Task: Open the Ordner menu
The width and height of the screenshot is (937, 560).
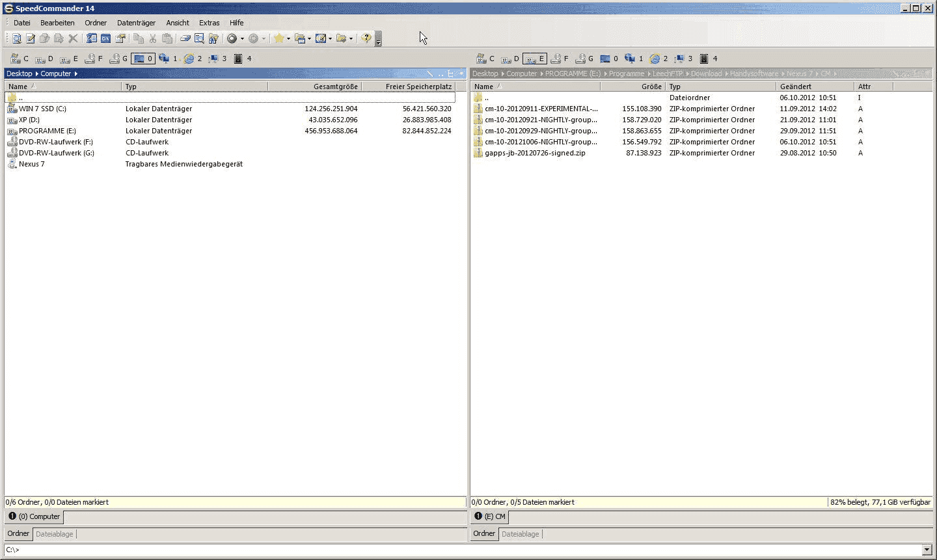Action: 96,23
